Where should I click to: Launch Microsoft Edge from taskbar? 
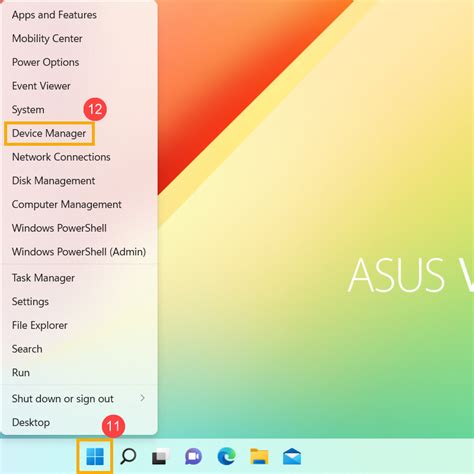pyautogui.click(x=226, y=456)
